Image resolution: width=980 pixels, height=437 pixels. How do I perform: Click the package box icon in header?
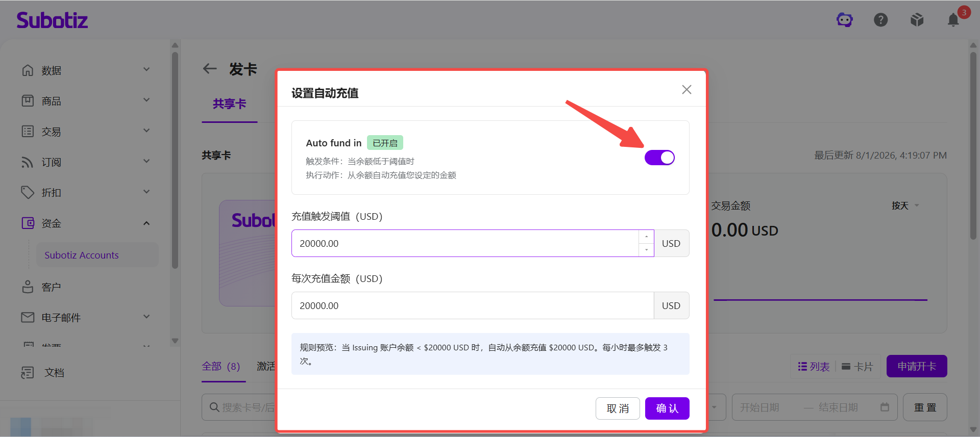(x=917, y=20)
